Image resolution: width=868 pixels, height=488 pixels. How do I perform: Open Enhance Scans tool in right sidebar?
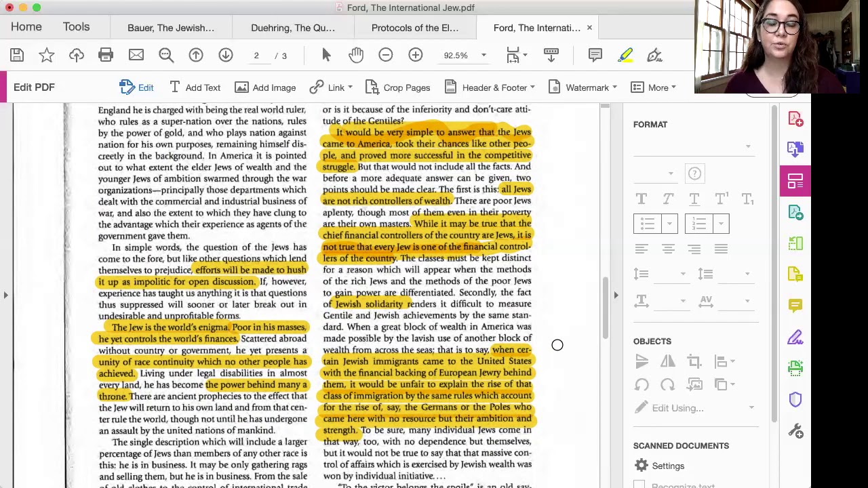point(795,368)
